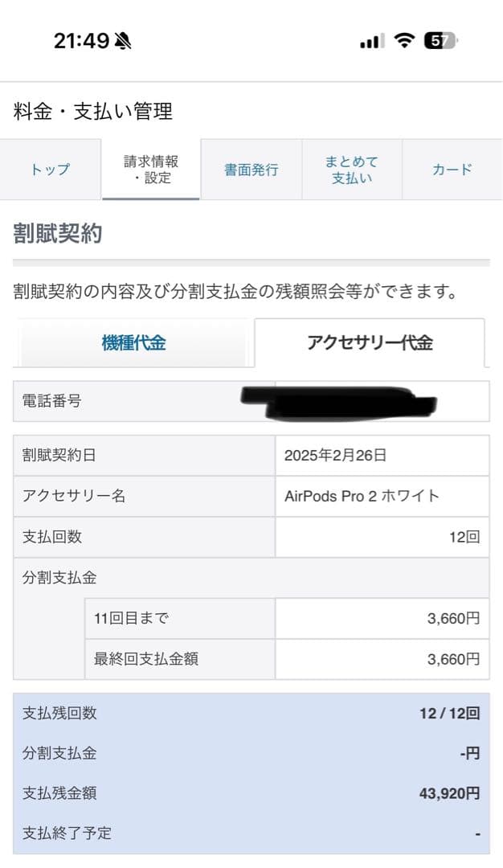Image resolution: width=503 pixels, height=868 pixels.
Task: Select the アクセサリー代金 tab
Action: pos(372,342)
